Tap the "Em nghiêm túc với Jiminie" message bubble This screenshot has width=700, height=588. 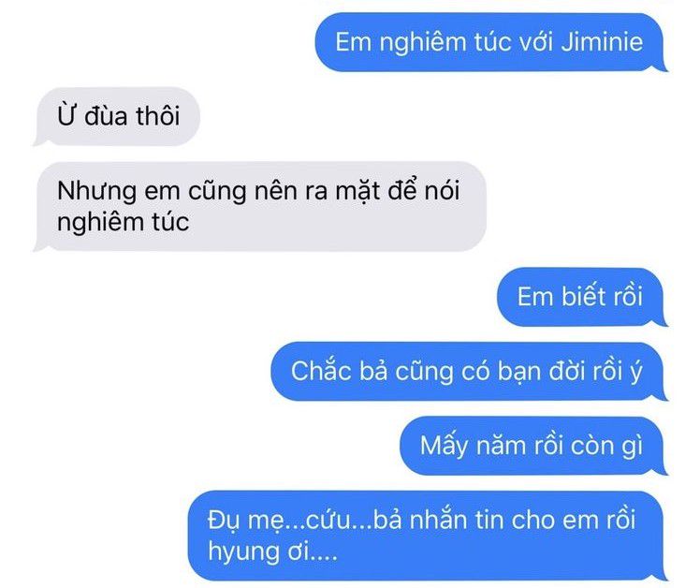point(490,42)
